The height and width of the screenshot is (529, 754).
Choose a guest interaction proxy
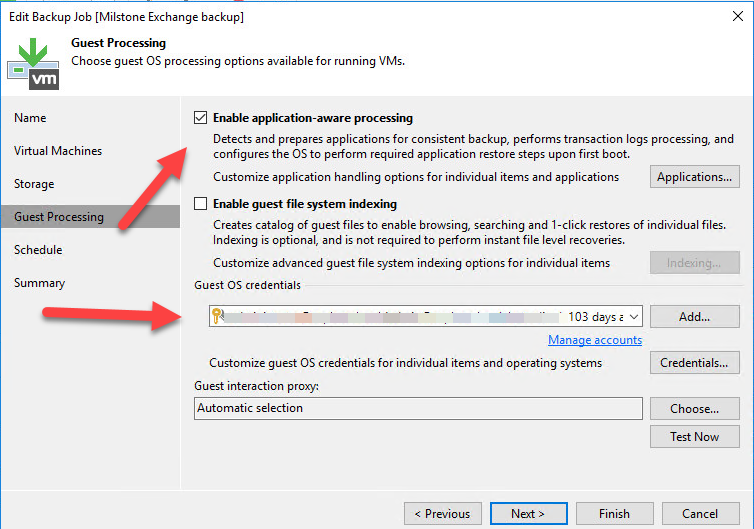click(x=694, y=409)
